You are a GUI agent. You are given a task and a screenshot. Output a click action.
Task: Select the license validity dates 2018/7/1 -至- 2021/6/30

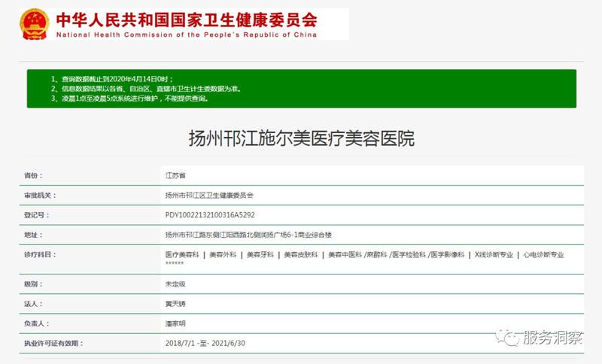[x=214, y=344]
